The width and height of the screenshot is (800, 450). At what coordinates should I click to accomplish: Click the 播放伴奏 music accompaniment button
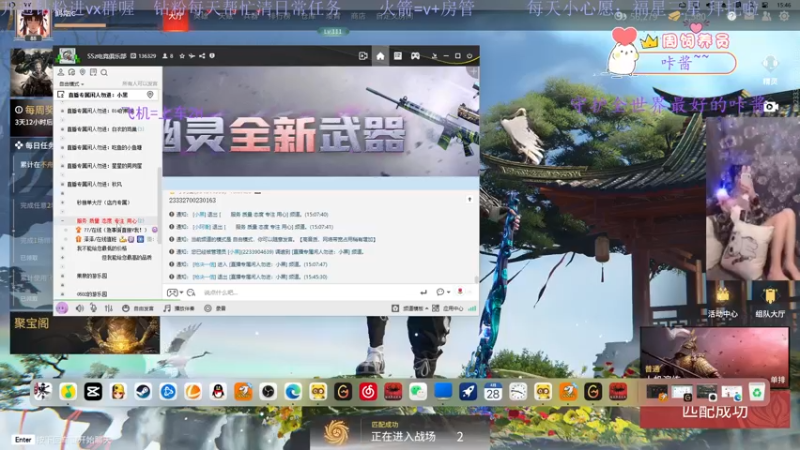(179, 308)
